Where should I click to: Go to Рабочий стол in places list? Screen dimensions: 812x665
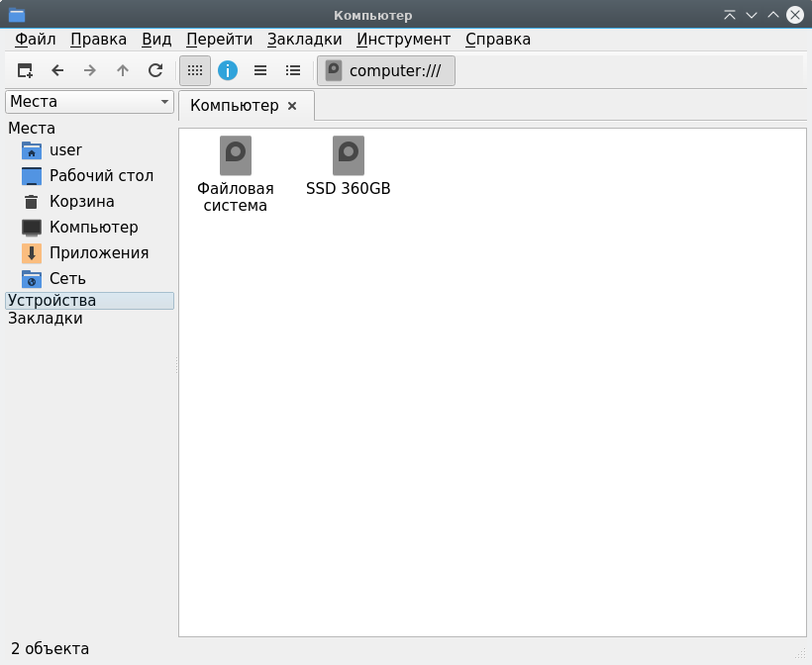[101, 176]
